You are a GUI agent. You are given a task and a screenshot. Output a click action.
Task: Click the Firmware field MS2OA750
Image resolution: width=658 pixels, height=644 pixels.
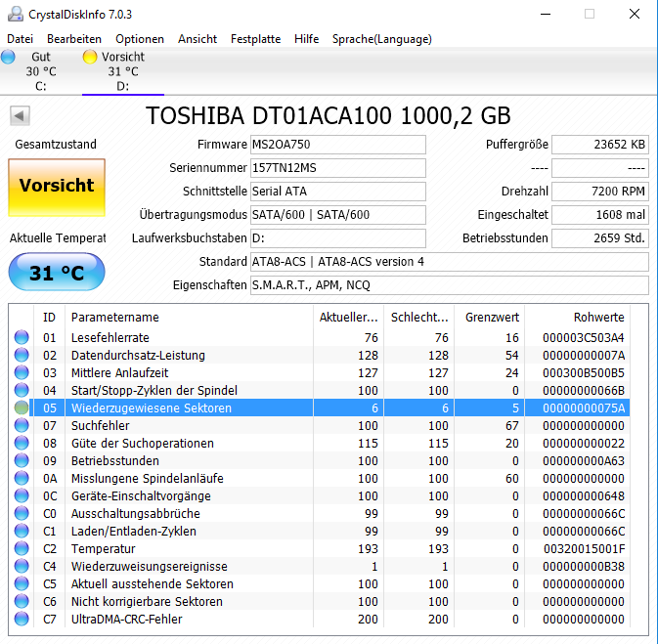tap(338, 145)
